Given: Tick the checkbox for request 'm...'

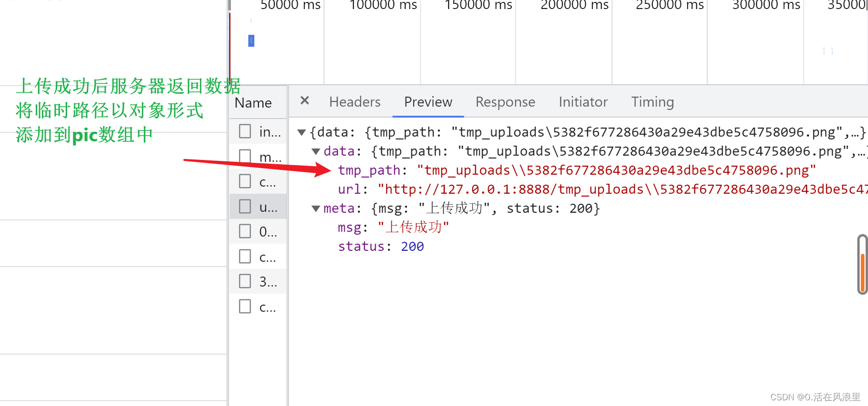Looking at the screenshot, I should [x=245, y=156].
